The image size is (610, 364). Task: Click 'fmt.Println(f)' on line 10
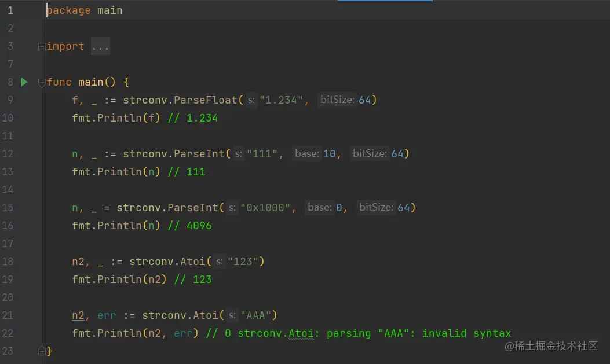pyautogui.click(x=116, y=118)
